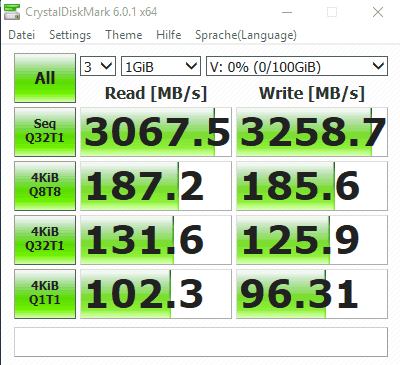The height and width of the screenshot is (365, 400).
Task: Select the 4KiB Q1T1 write value 96.31
Action: 312,294
